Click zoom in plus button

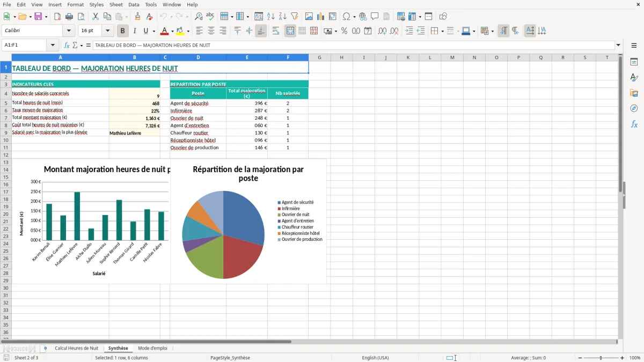(623, 358)
